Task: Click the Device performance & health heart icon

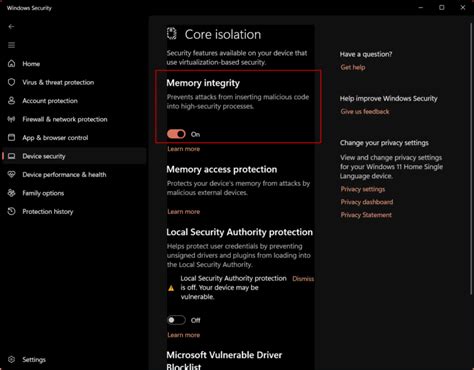Action: 11,174
